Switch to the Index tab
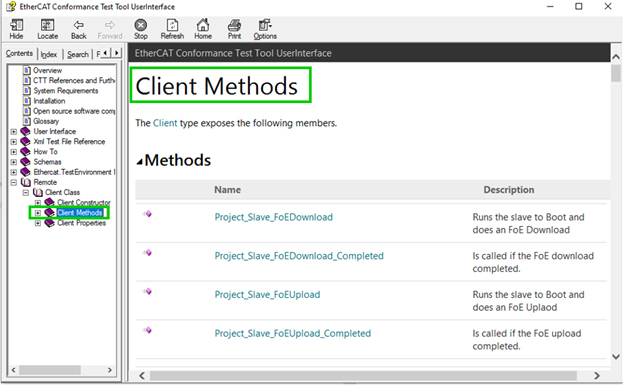 pos(49,54)
